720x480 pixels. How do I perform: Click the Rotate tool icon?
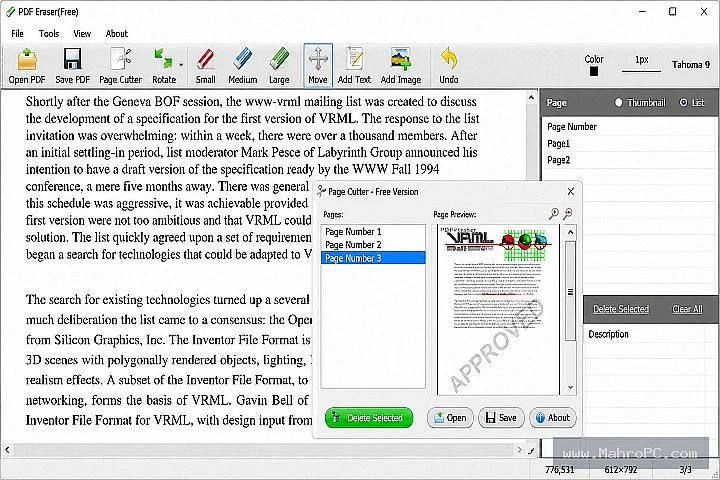163,66
